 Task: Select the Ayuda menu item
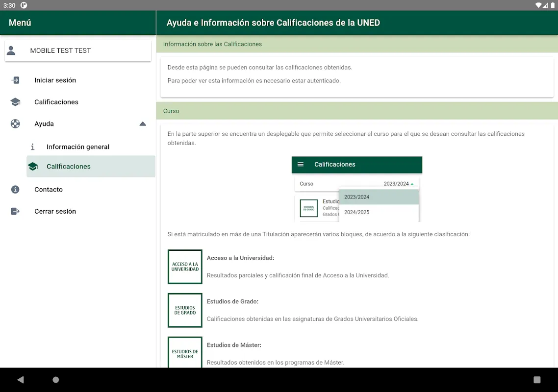78,124
